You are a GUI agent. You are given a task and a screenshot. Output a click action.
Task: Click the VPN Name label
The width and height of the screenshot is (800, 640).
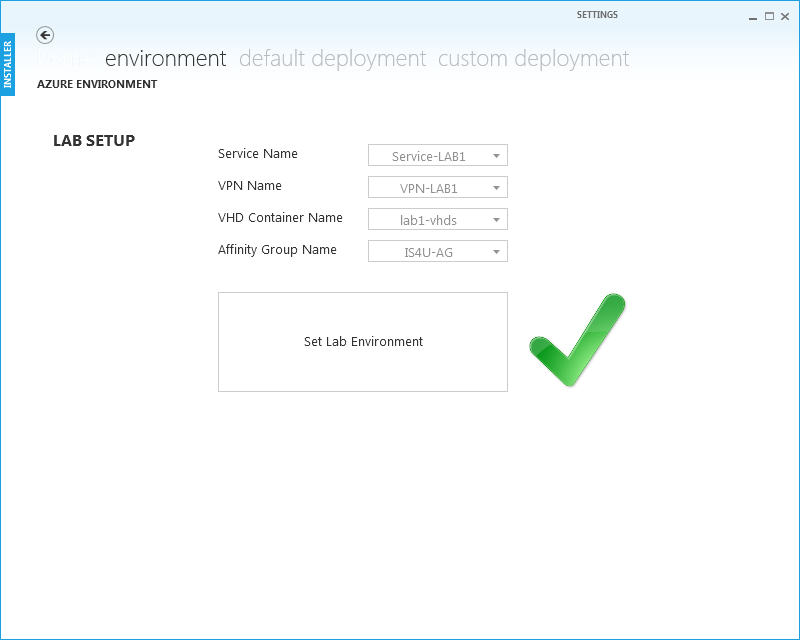pos(249,186)
